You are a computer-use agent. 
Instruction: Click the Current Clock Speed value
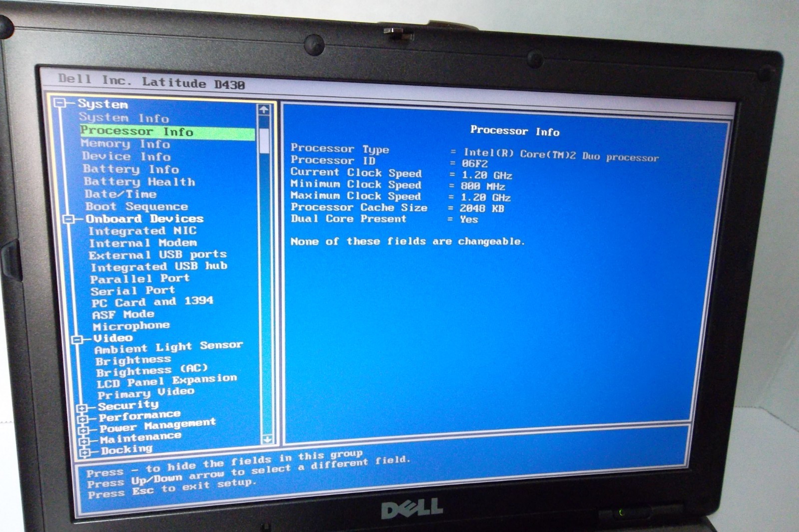click(x=487, y=175)
